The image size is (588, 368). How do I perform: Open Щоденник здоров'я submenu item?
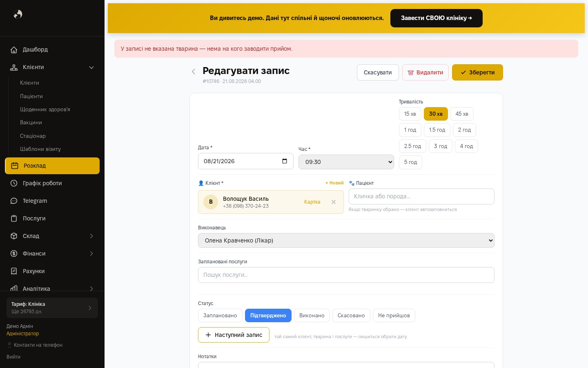coord(45,109)
